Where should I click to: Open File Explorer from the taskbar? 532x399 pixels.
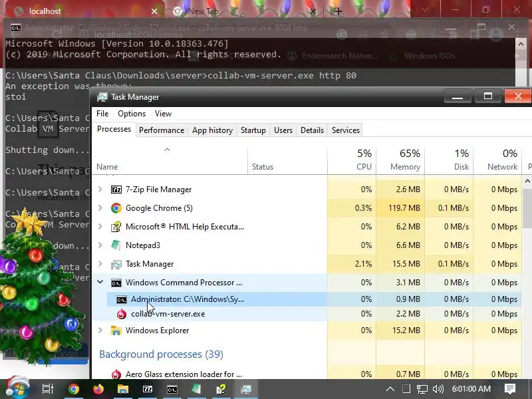tap(123, 389)
